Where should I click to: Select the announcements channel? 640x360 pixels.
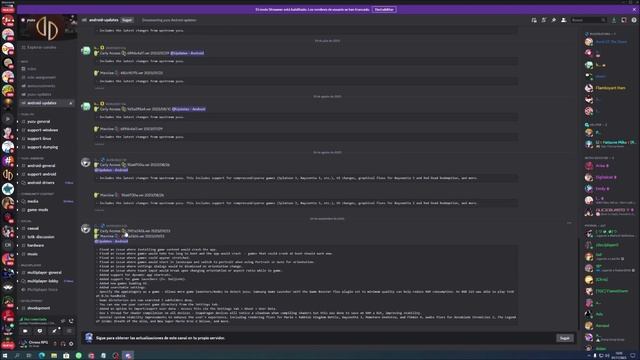click(41, 86)
